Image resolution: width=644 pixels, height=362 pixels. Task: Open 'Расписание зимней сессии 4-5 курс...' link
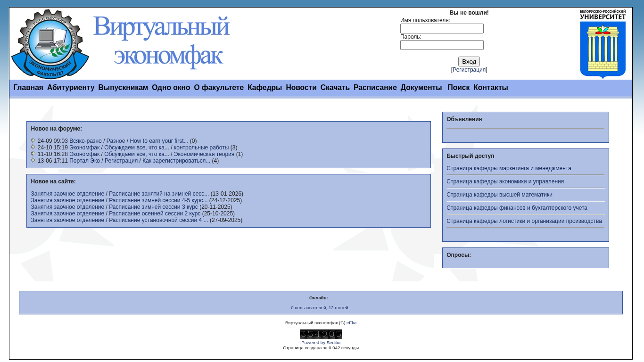158,200
